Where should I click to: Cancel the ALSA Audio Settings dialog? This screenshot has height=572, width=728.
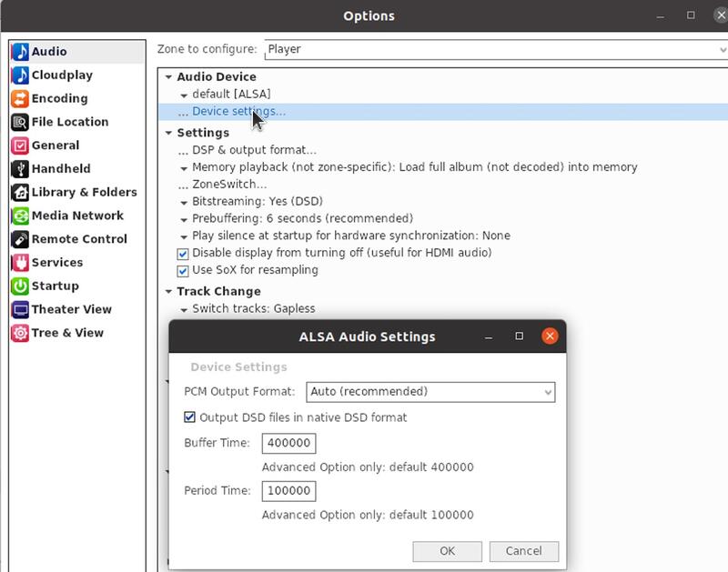[523, 551]
